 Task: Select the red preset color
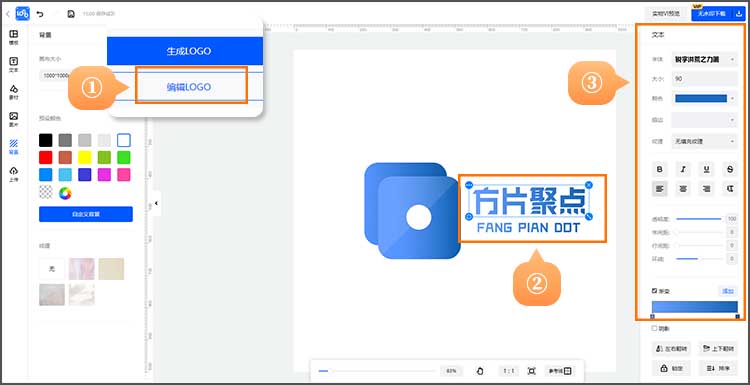(45, 157)
